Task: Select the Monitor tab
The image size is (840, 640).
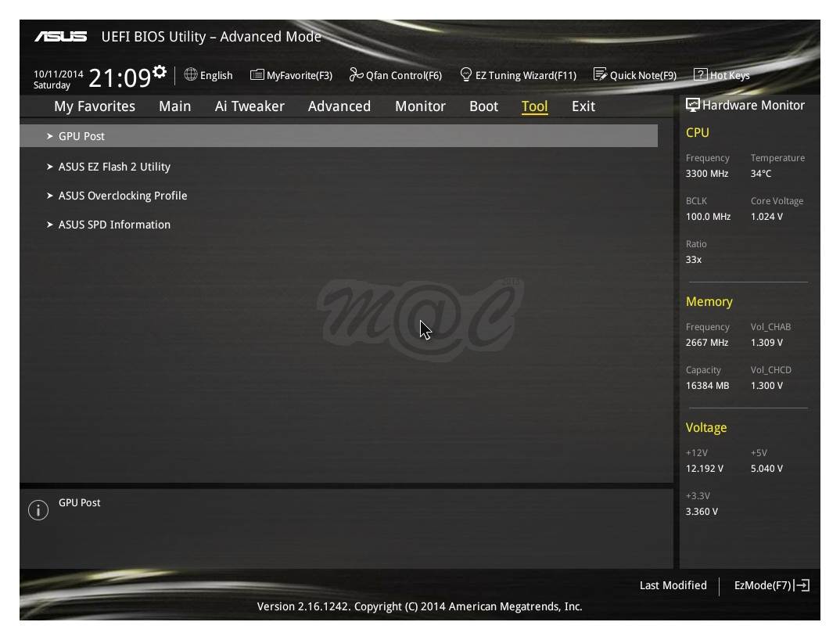Action: [x=420, y=106]
